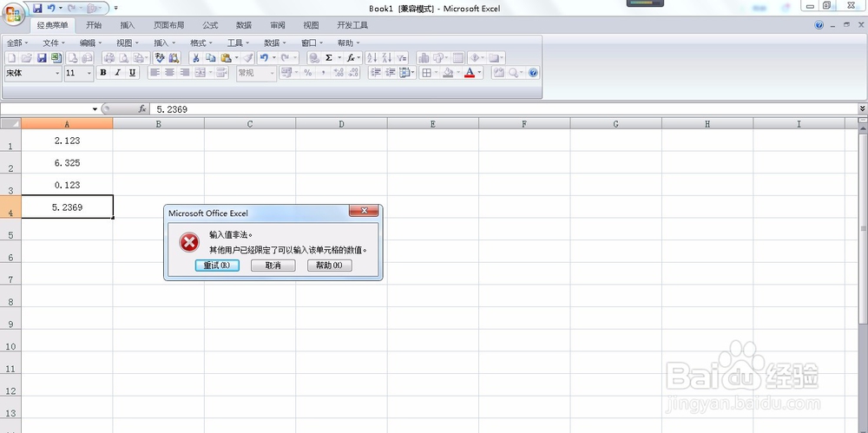Viewport: 868px width, 433px height.
Task: Click column header D
Action: point(341,123)
